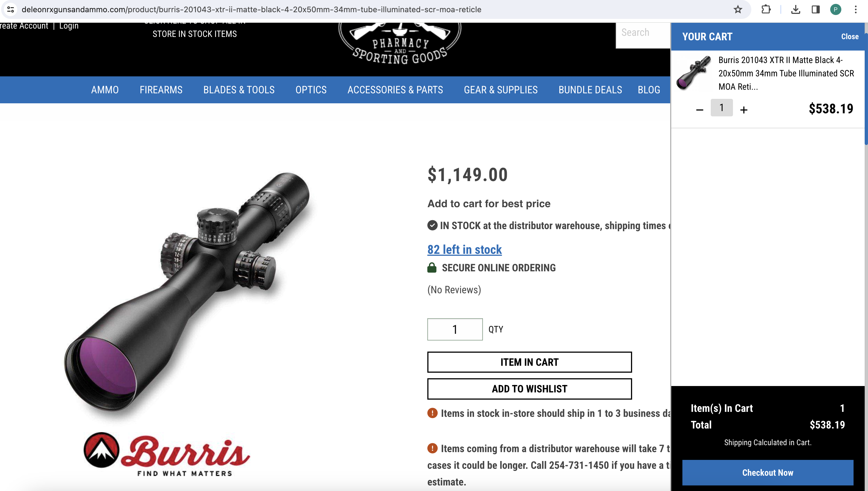Decrease cart quantity with minus button

700,110
